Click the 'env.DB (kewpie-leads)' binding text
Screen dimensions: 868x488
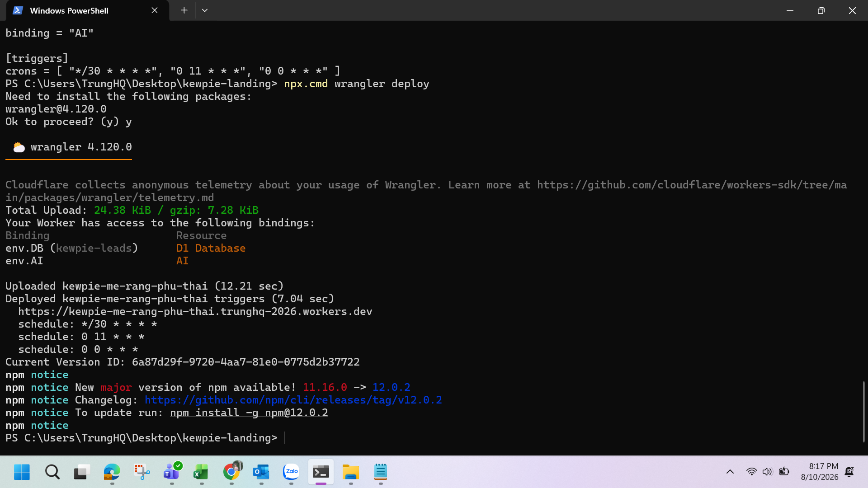(71, 249)
